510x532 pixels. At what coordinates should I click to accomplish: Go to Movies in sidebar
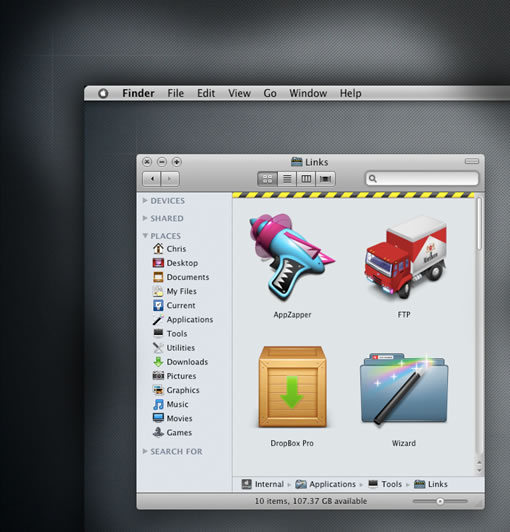coord(172,418)
